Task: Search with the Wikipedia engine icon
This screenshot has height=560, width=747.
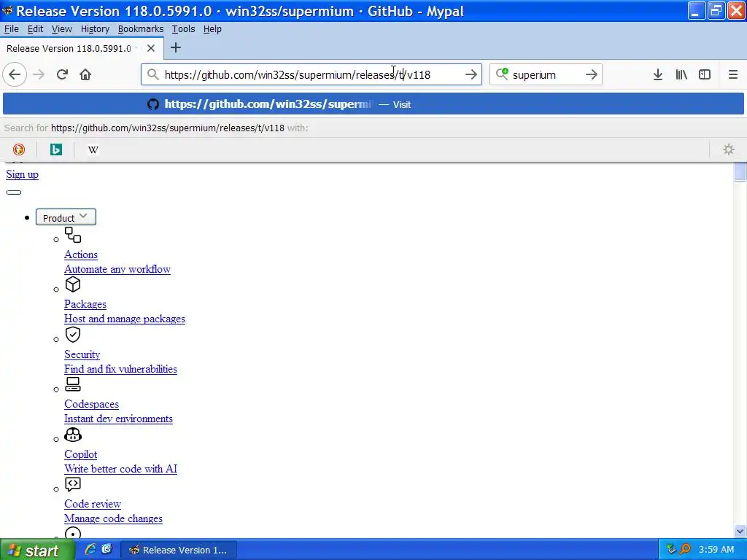Action: click(93, 149)
